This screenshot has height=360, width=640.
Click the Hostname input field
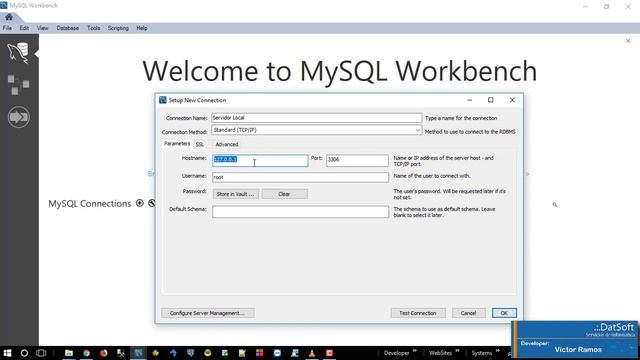pos(260,160)
